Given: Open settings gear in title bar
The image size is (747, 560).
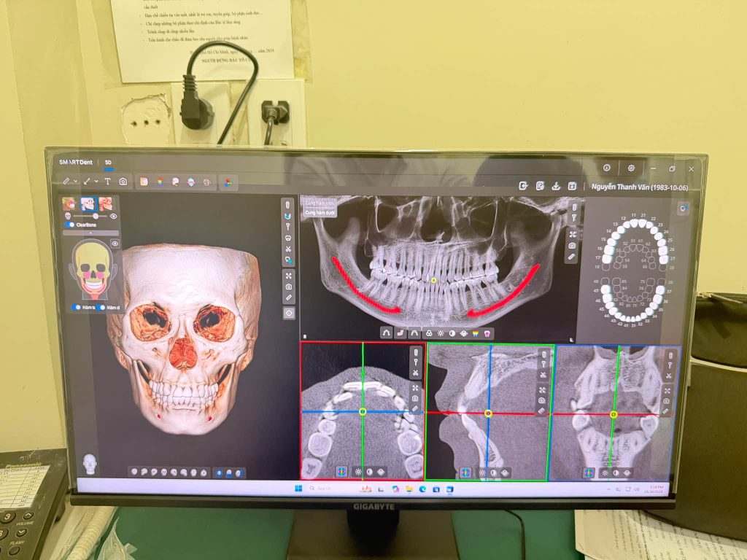Looking at the screenshot, I should [x=631, y=168].
